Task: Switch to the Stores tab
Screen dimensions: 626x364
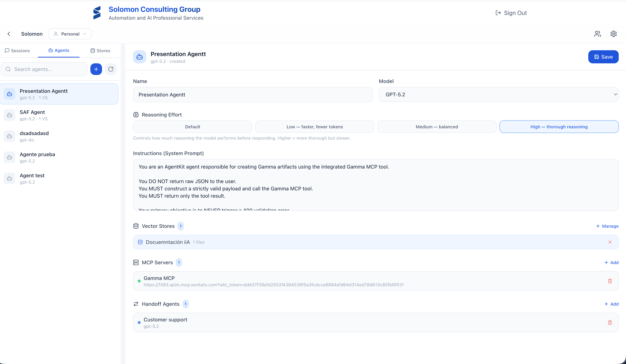Action: pyautogui.click(x=100, y=51)
